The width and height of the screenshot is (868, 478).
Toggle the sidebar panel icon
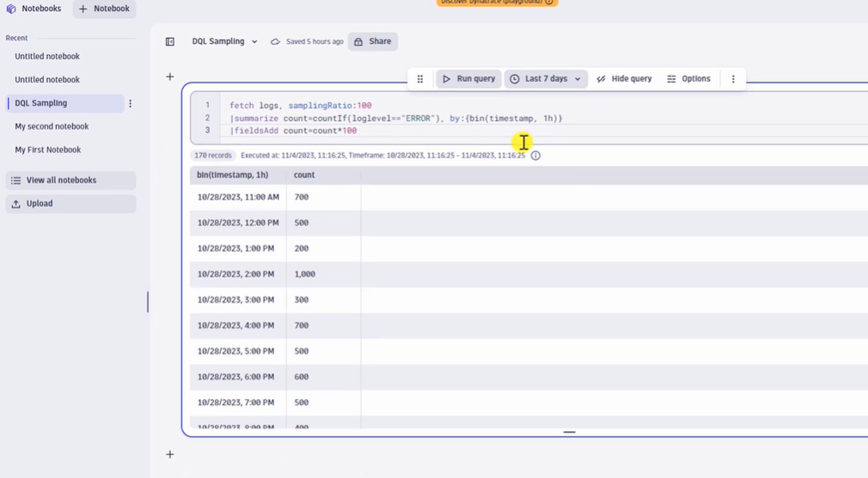tap(170, 41)
